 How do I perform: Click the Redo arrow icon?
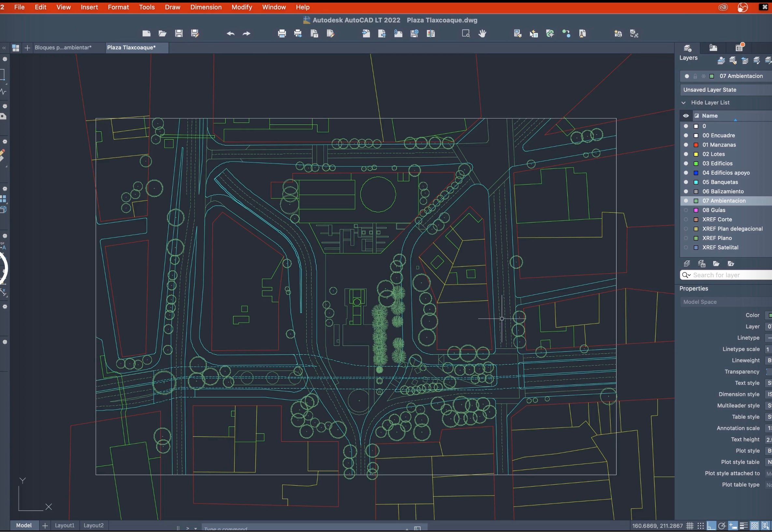coord(247,33)
